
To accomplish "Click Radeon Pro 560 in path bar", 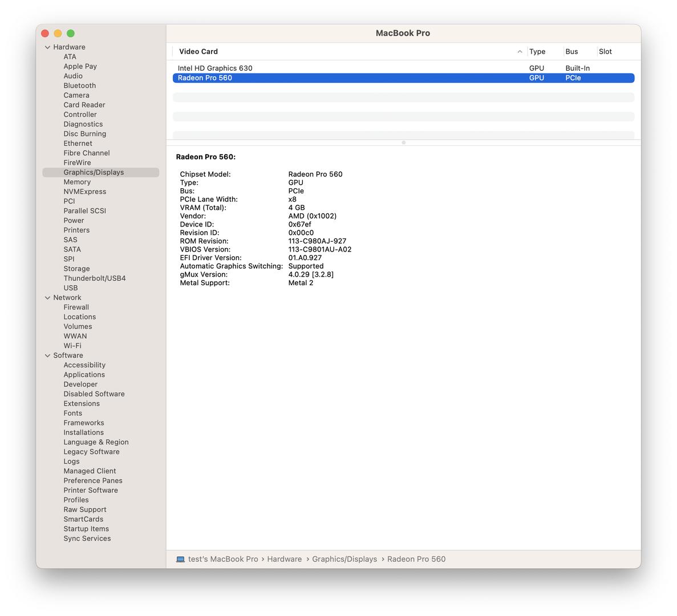I will (416, 559).
